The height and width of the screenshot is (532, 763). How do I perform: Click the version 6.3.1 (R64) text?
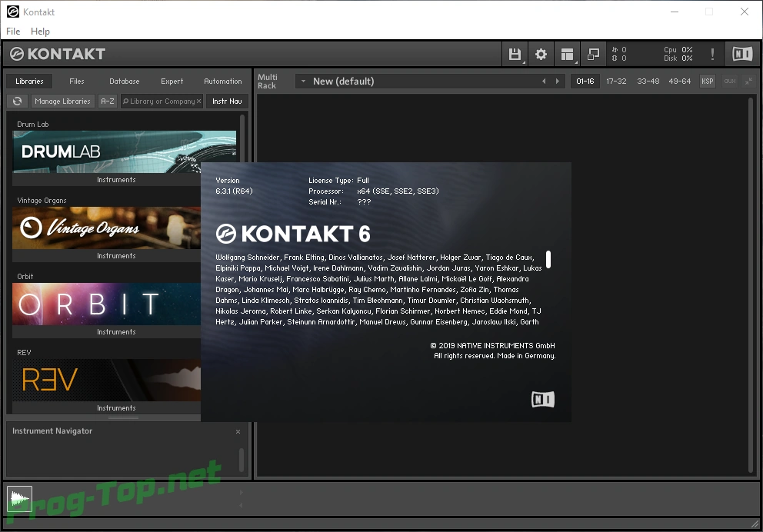point(234,191)
